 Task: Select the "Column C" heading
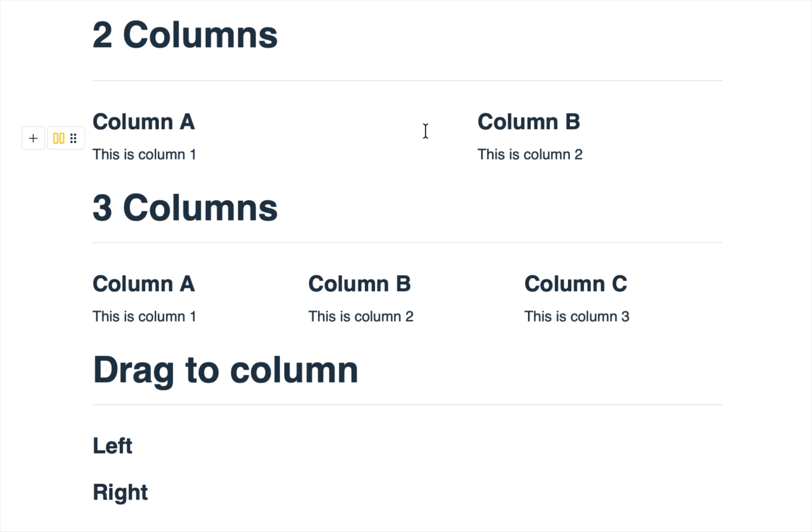[575, 284]
